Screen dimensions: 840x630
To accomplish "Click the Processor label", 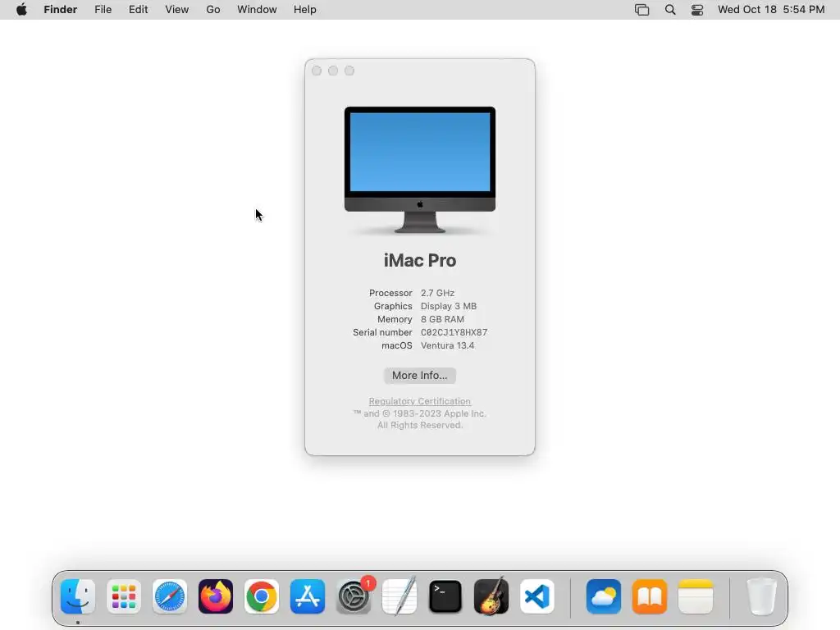I will coord(390,293).
